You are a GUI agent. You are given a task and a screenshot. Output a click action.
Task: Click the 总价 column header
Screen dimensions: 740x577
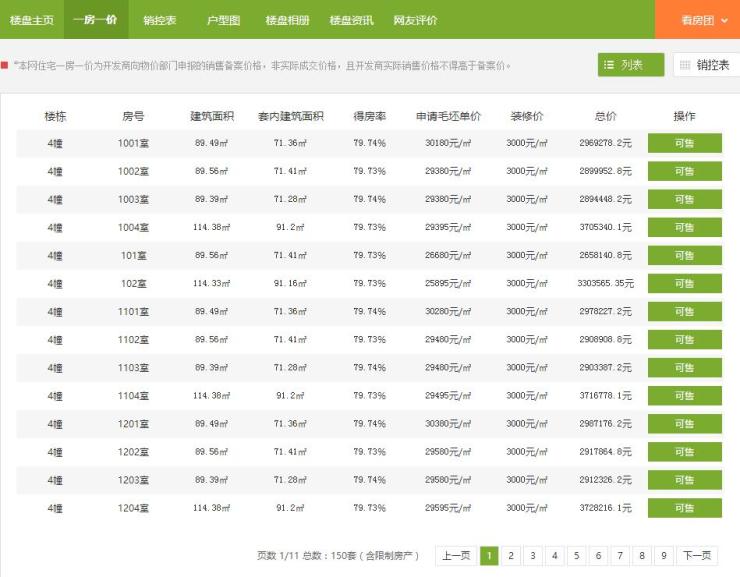click(605, 116)
